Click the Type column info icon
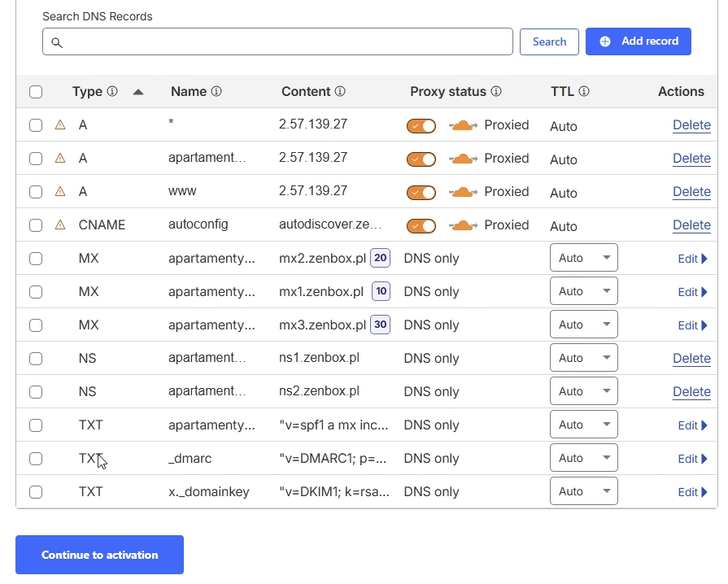The image size is (728, 584). tap(112, 91)
